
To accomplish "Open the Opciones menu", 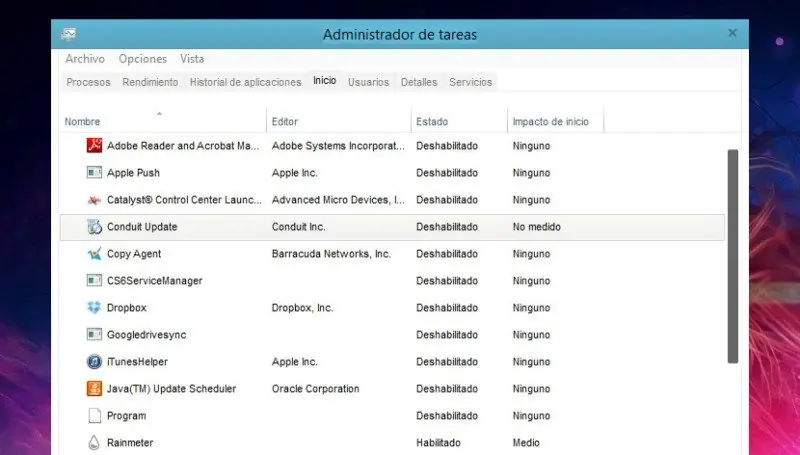I will (x=143, y=59).
